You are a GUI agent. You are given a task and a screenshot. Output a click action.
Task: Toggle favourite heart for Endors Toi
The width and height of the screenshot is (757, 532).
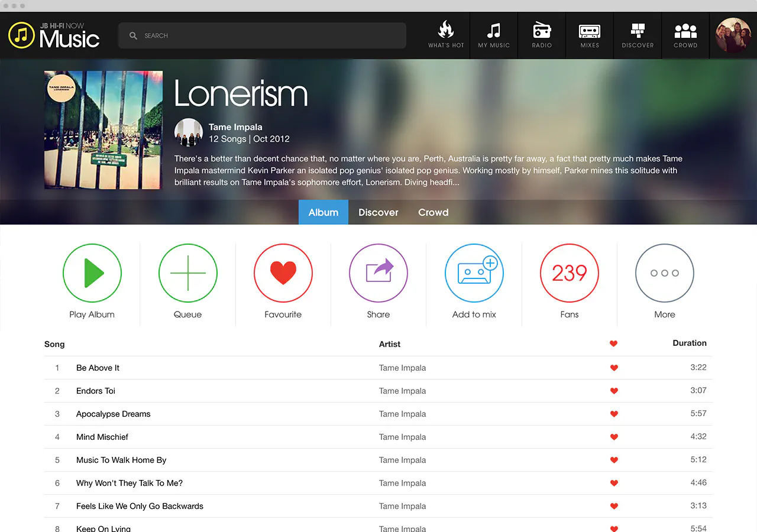pos(614,391)
